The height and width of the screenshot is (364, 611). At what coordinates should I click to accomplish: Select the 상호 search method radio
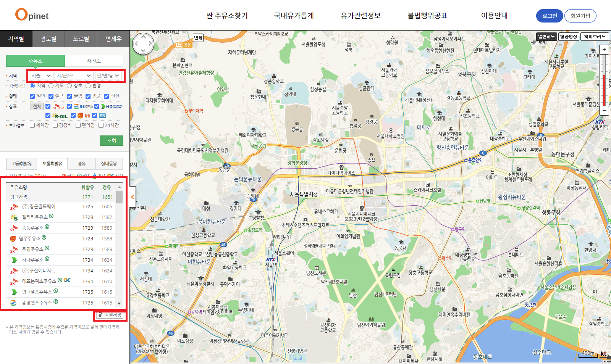point(70,86)
